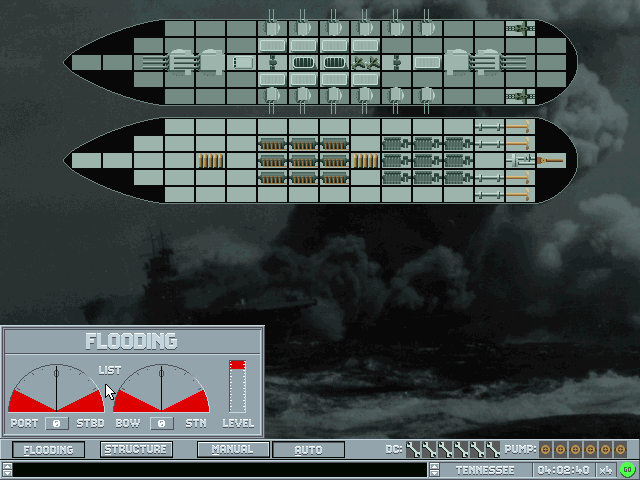This screenshot has height=480, width=640.
Task: Select the fourth DC wrench team icon
Action: point(461,449)
